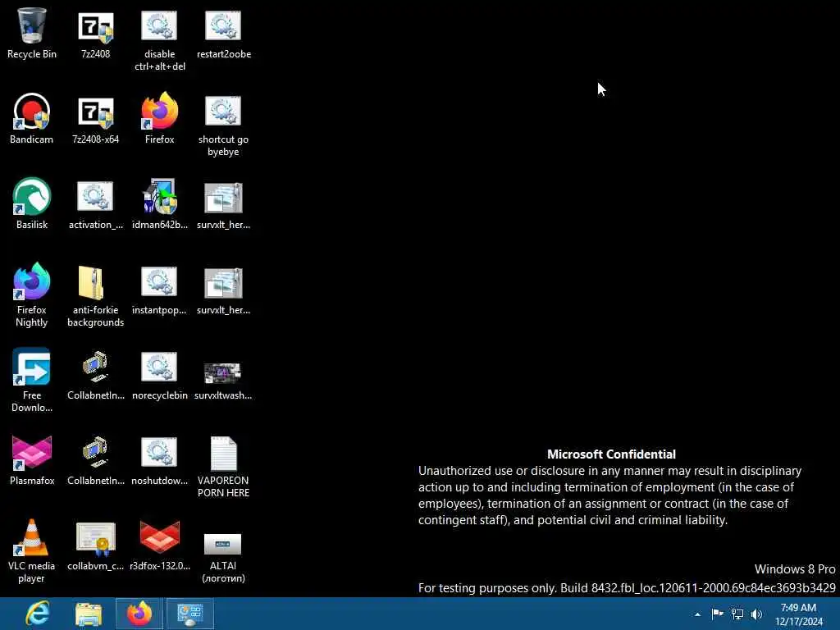Open the volume speaker tray icon
The image size is (840, 630).
pos(756,614)
